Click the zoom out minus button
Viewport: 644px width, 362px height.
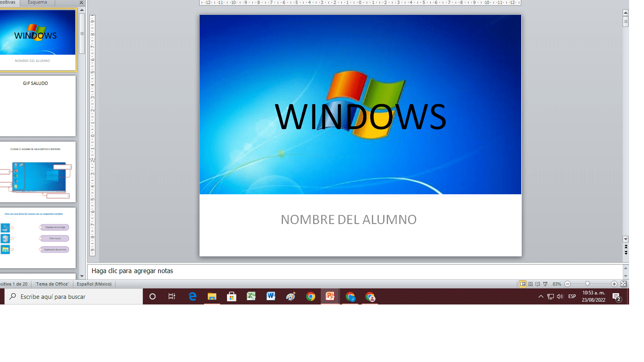pyautogui.click(x=568, y=284)
